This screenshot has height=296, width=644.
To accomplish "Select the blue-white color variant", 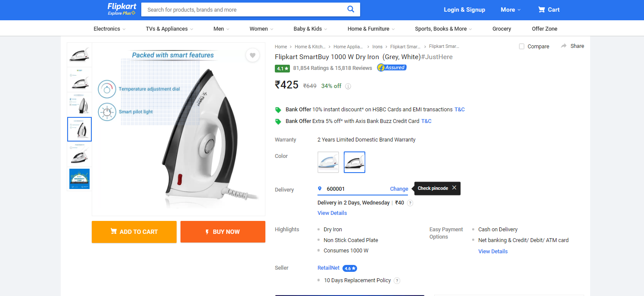I will [x=328, y=162].
